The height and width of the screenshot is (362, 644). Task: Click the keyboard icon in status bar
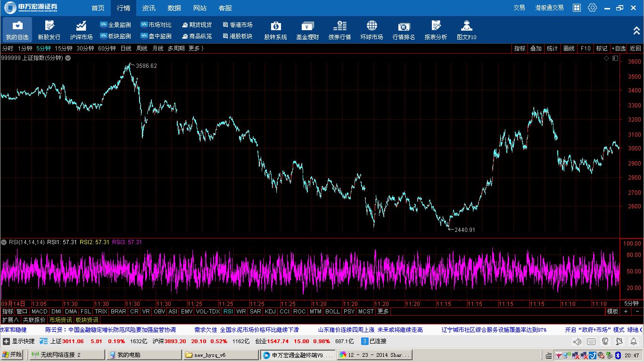pyautogui.click(x=591, y=341)
